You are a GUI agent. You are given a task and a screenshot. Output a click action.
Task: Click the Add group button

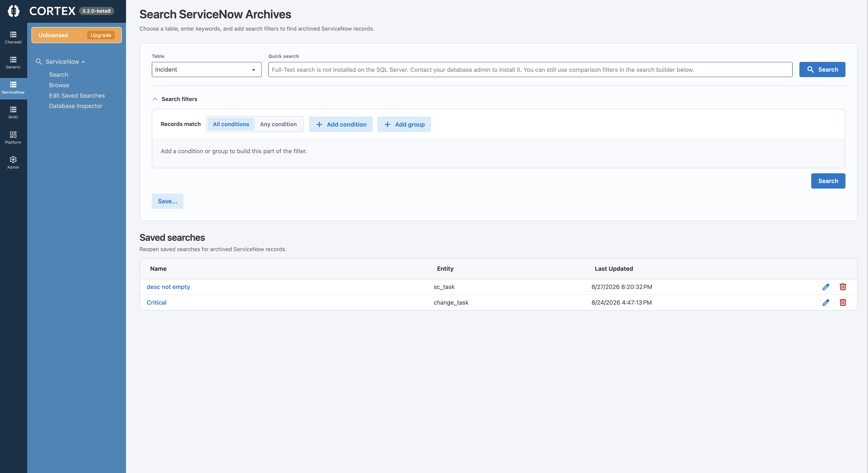point(404,124)
